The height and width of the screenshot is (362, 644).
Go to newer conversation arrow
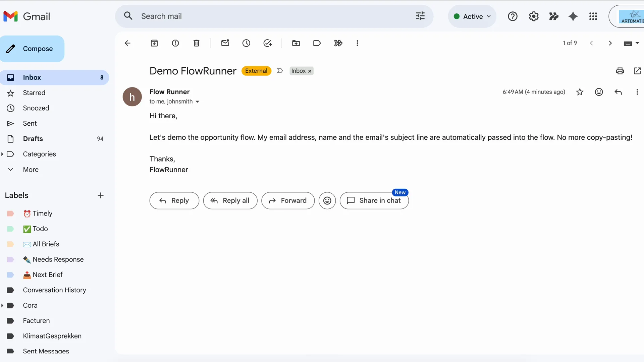tap(592, 43)
